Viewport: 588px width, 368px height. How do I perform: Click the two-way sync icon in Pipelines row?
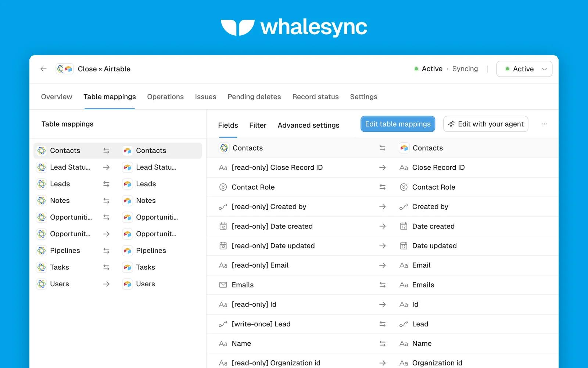click(x=106, y=251)
